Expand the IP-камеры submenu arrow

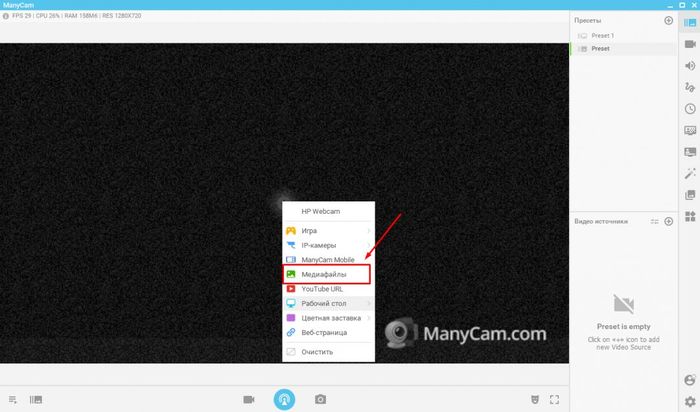(x=369, y=246)
